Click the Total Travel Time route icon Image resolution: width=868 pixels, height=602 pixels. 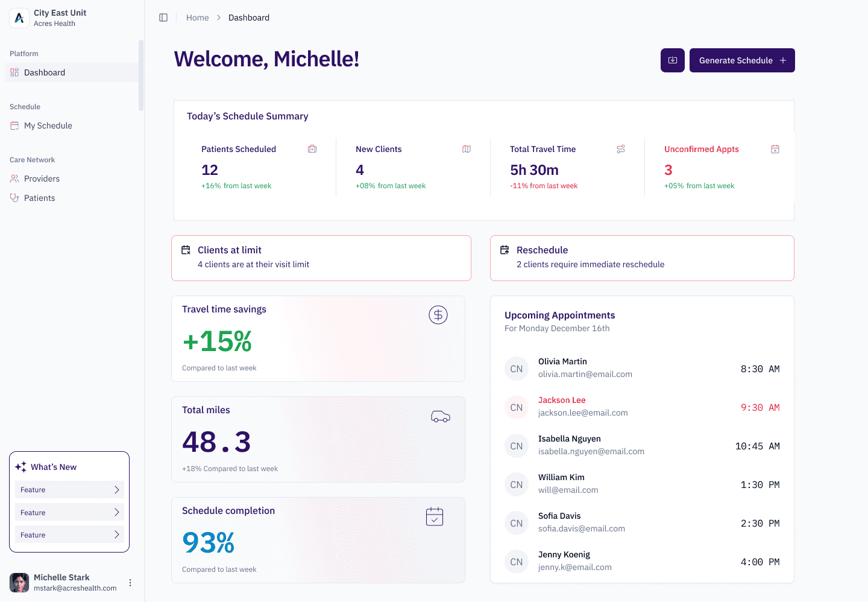(x=621, y=149)
